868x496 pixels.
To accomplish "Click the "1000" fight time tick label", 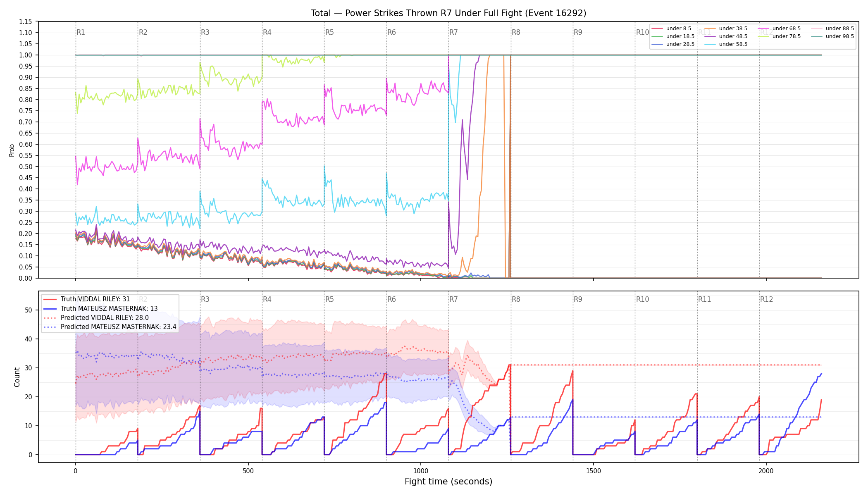I will point(421,471).
